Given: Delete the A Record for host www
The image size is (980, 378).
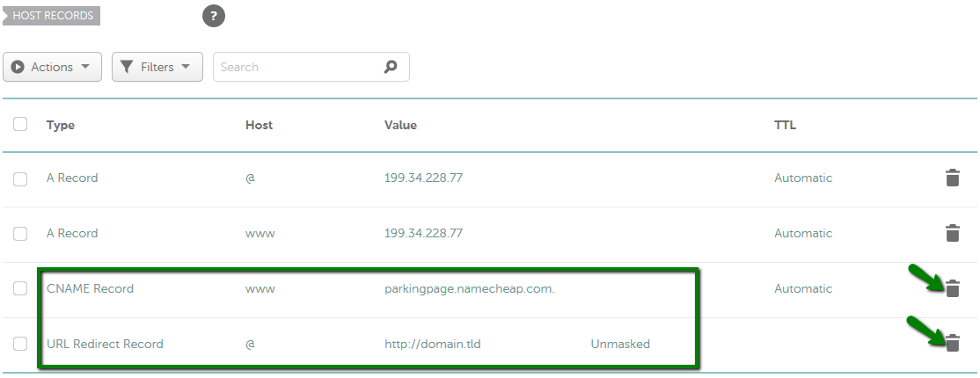Looking at the screenshot, I should (x=952, y=233).
